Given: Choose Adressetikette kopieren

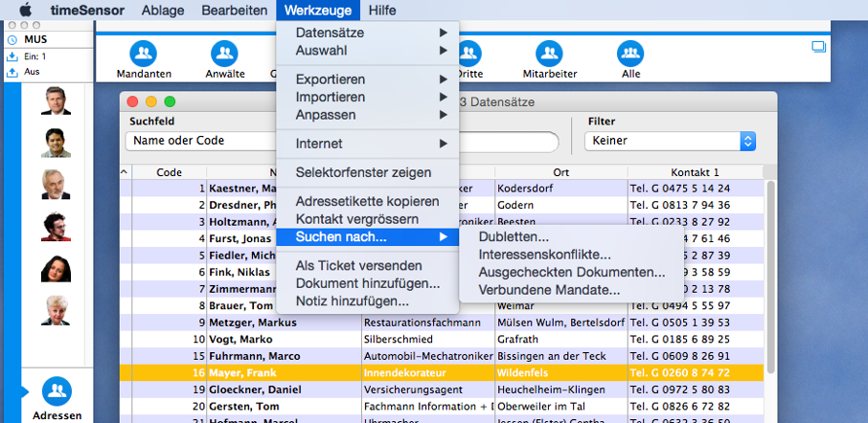Looking at the screenshot, I should coord(368,201).
